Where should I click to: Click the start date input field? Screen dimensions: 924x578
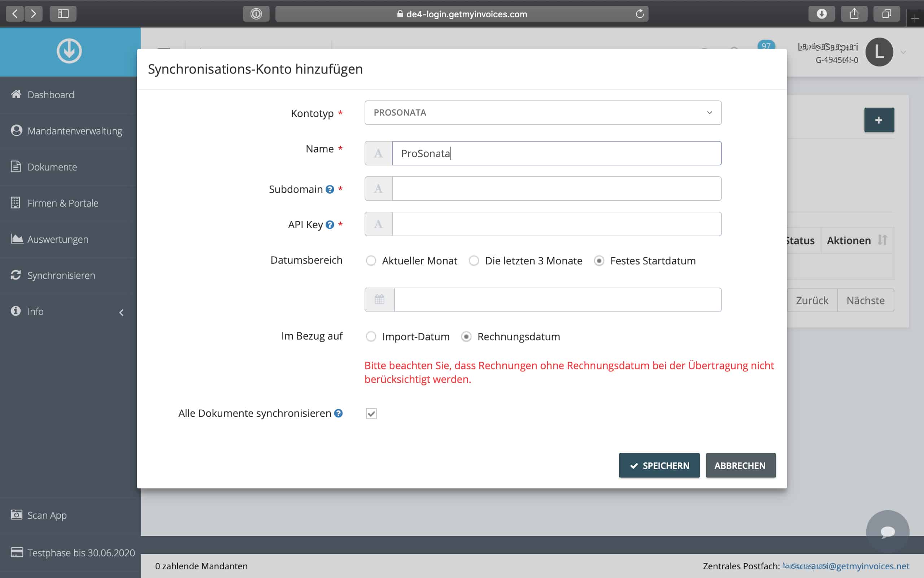(558, 300)
